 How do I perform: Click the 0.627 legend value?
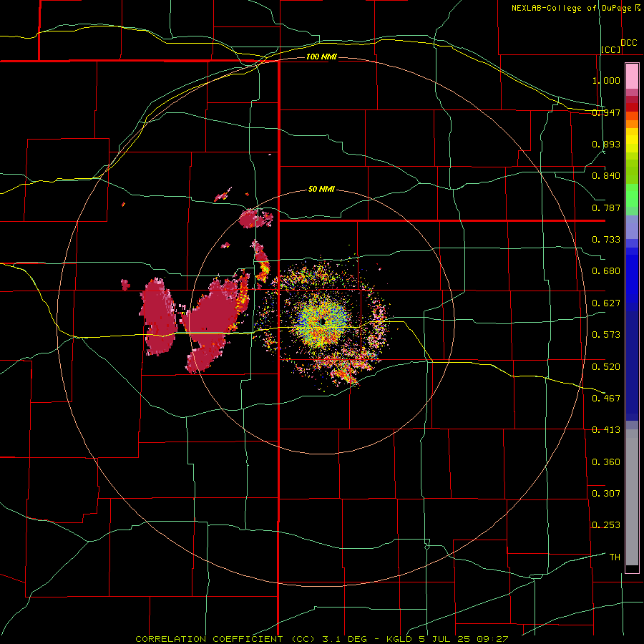coord(606,303)
